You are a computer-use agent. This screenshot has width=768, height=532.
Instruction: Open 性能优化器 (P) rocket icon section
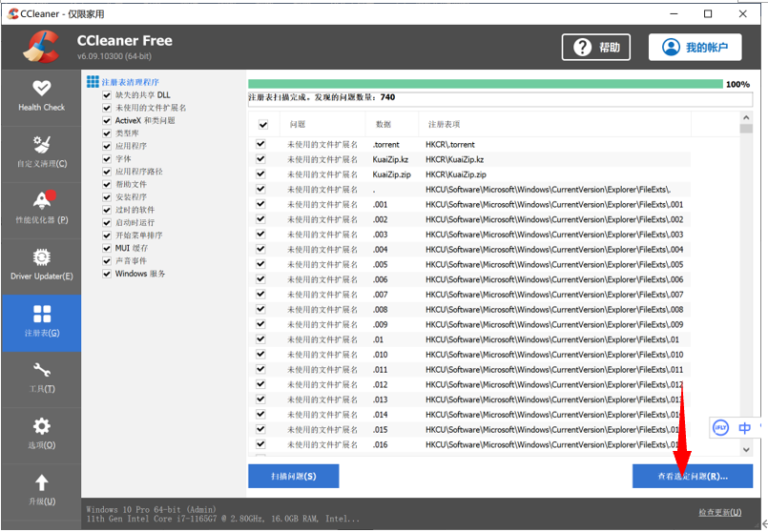[x=42, y=210]
